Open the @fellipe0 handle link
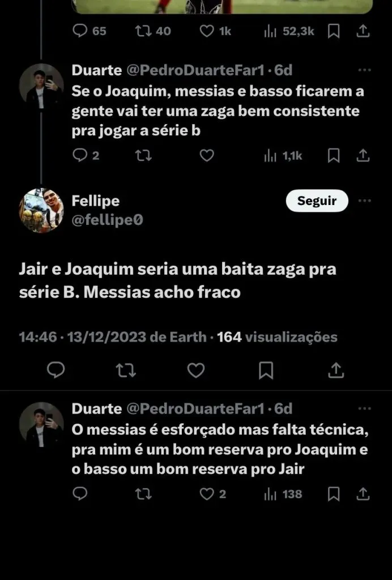Viewport: 392px width, 580px height. point(107,220)
